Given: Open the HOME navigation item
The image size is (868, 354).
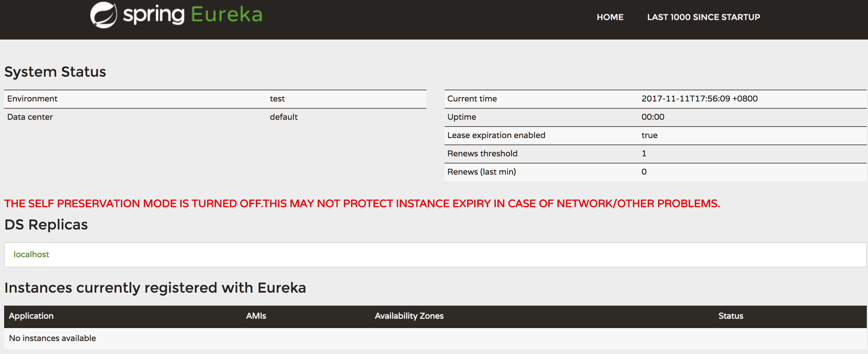Looking at the screenshot, I should pyautogui.click(x=610, y=17).
